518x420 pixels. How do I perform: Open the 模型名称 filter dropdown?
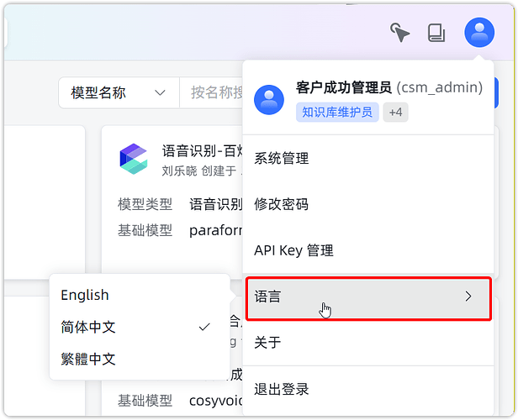[x=118, y=92]
